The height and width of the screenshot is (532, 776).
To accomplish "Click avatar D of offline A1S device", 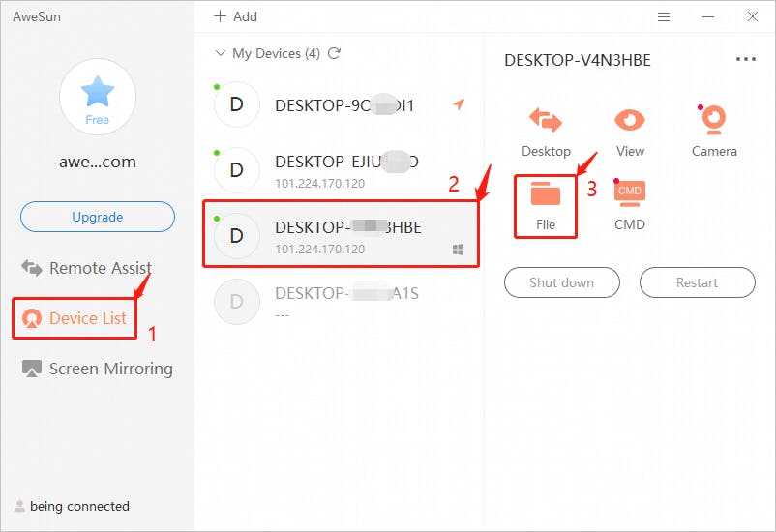I will 236,302.
